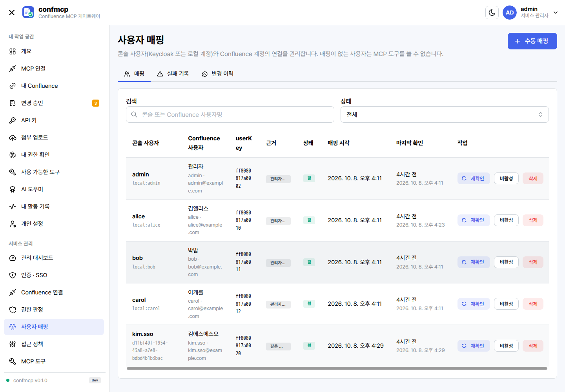Click the 내 활동 기록 activity icon

[13, 207]
